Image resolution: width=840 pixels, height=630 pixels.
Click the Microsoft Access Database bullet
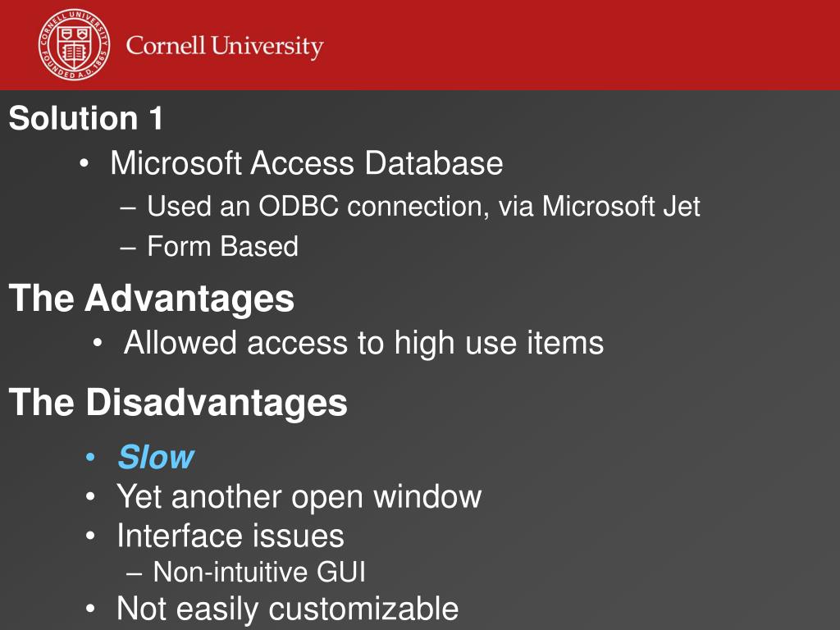click(307, 163)
